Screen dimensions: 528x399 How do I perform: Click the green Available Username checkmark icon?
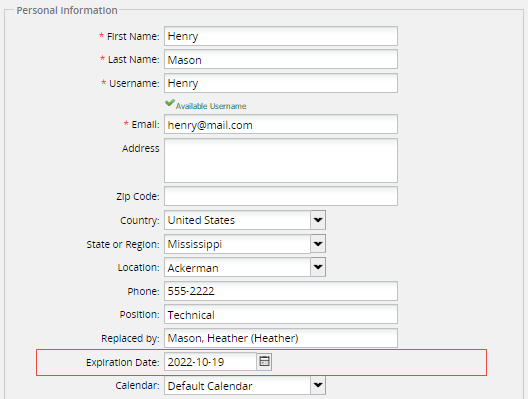coord(170,103)
